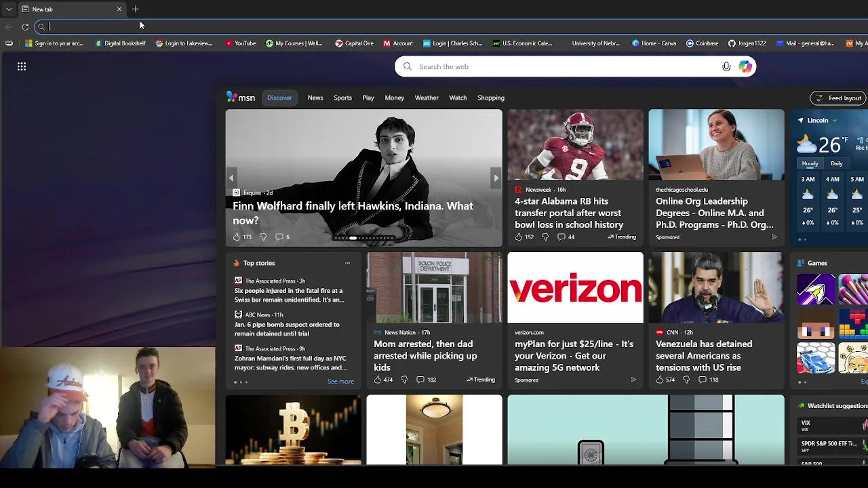Image resolution: width=868 pixels, height=488 pixels.
Task: Go to next carousel story arrow
Action: coord(496,178)
